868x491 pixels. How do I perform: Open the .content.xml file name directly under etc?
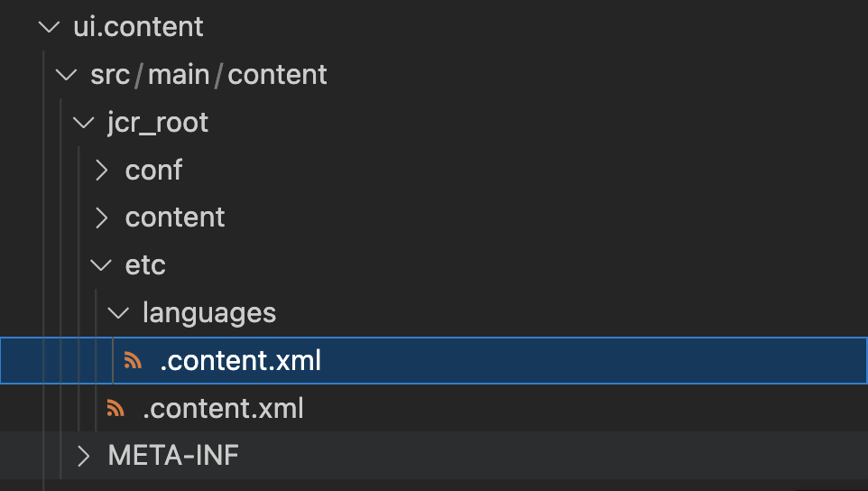(223, 409)
